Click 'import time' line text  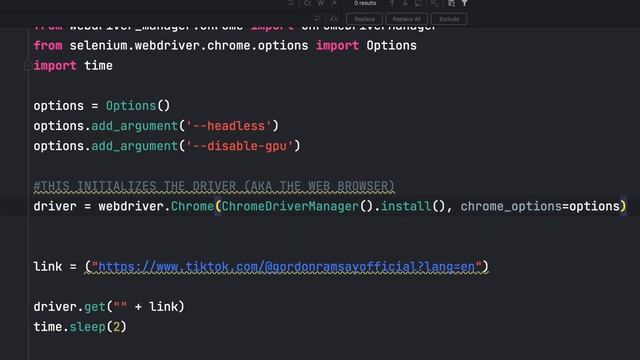click(73, 66)
